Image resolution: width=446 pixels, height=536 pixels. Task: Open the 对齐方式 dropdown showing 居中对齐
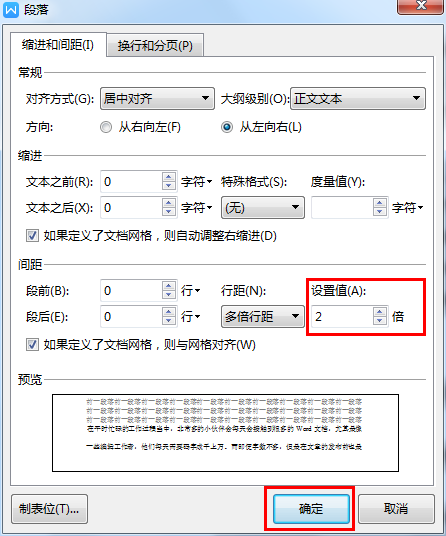click(x=157, y=98)
